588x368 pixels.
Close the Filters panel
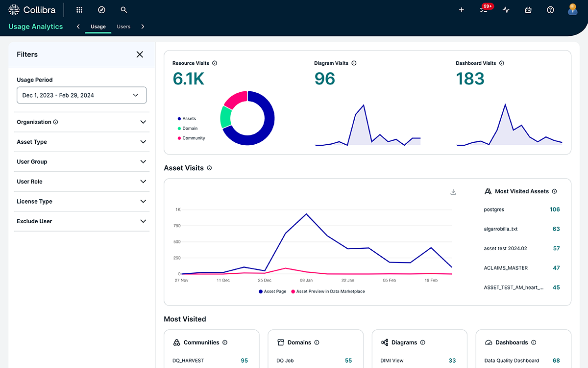pos(140,54)
